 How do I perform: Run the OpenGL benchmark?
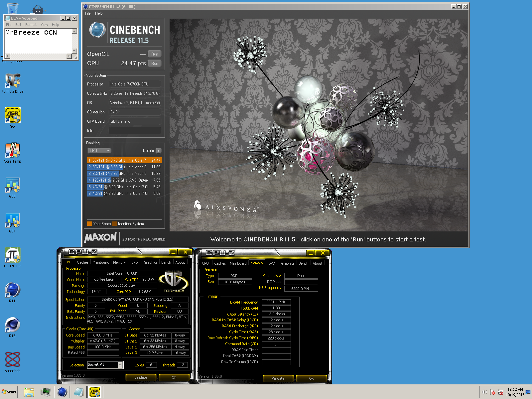pos(155,54)
